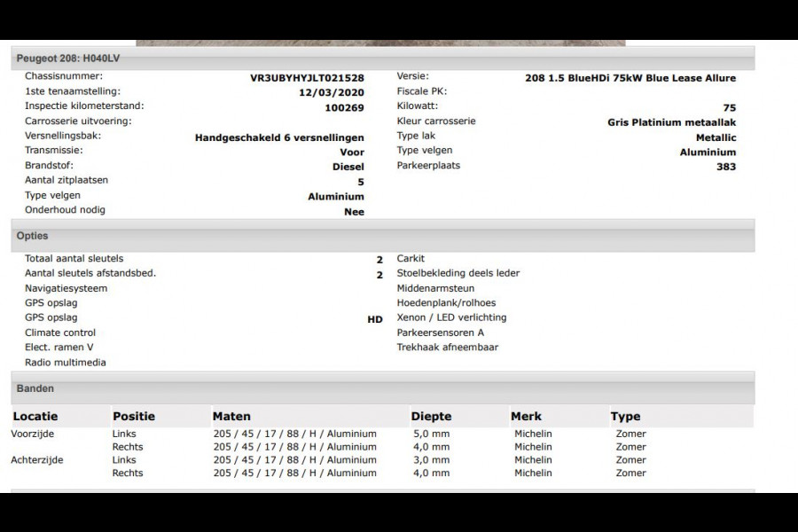Click the 3,0 mm tread depth value

432,460
